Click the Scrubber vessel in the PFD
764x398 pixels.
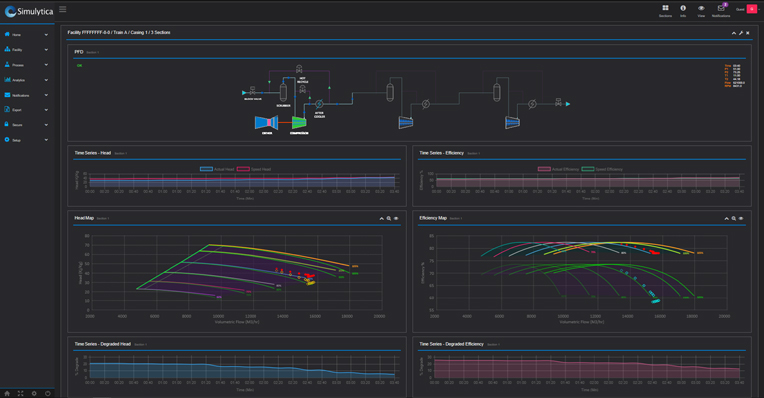[x=283, y=92]
